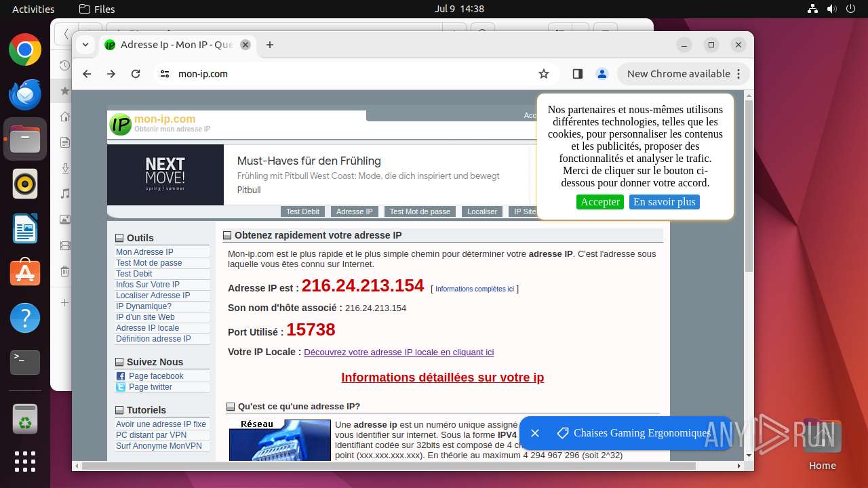Open the power icon in top bar
This screenshot has width=868, height=488.
click(x=851, y=9)
